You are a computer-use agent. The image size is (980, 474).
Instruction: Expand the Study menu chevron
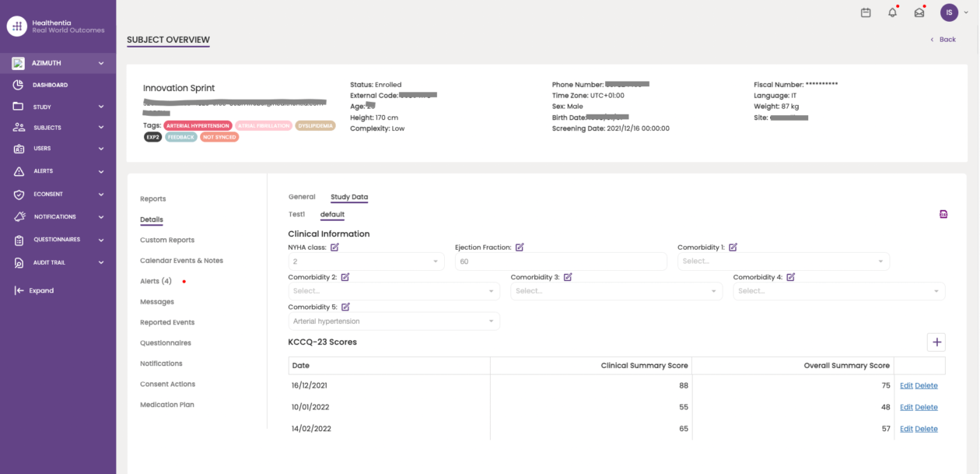point(101,107)
